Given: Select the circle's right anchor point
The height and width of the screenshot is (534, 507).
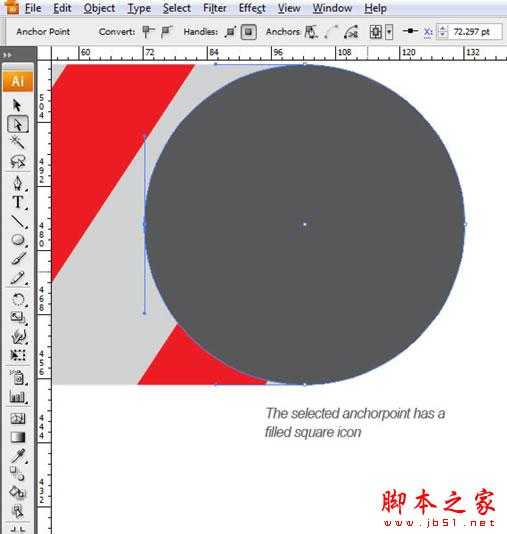Looking at the screenshot, I should 465,224.
